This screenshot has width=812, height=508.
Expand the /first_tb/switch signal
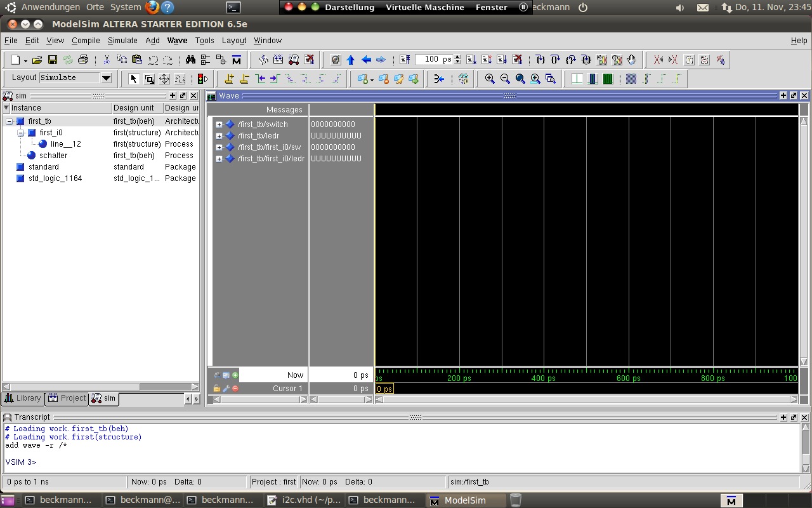[x=219, y=124]
